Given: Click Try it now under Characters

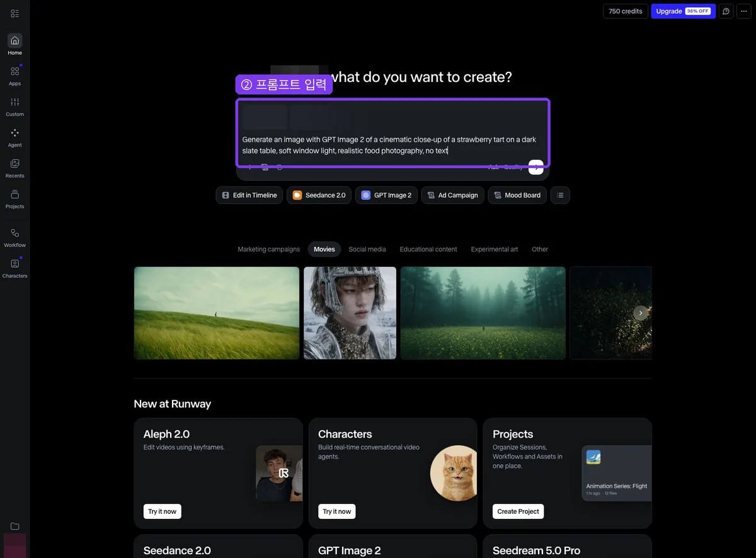Looking at the screenshot, I should 337,511.
